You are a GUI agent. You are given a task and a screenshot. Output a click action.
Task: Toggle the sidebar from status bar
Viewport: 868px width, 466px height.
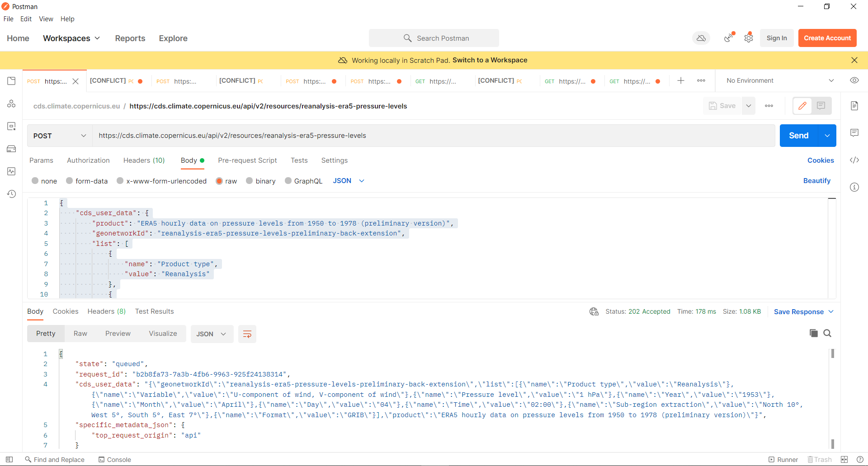(9, 460)
